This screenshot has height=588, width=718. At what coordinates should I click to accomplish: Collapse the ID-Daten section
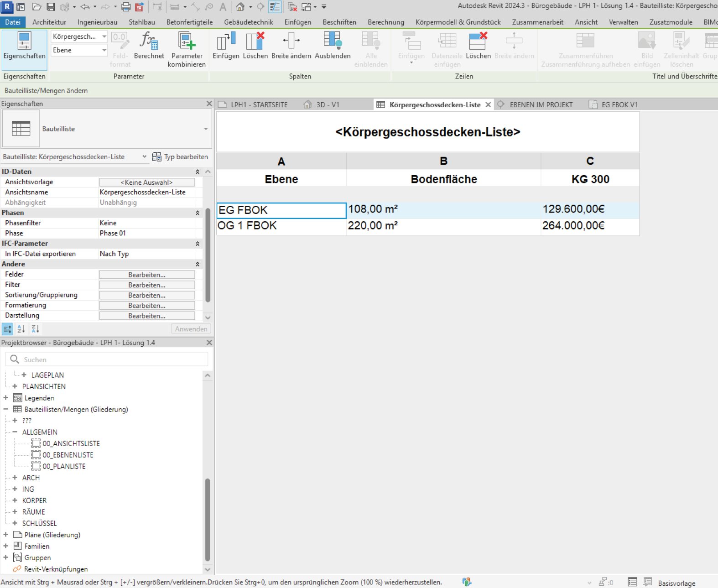tap(198, 172)
